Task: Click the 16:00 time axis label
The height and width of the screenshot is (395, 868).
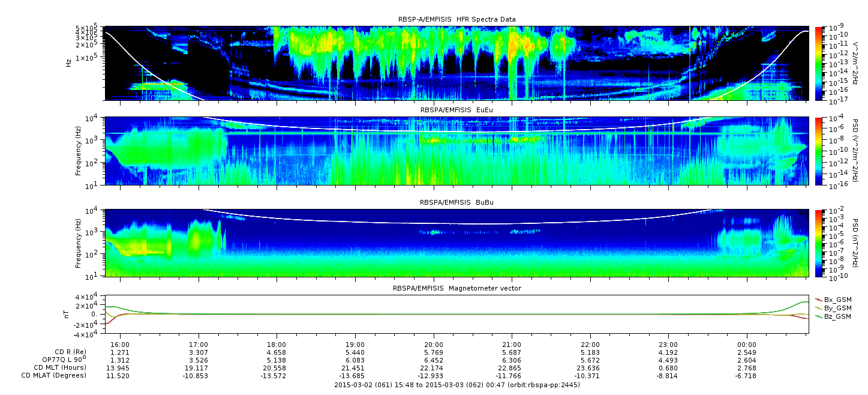Action: (121, 345)
